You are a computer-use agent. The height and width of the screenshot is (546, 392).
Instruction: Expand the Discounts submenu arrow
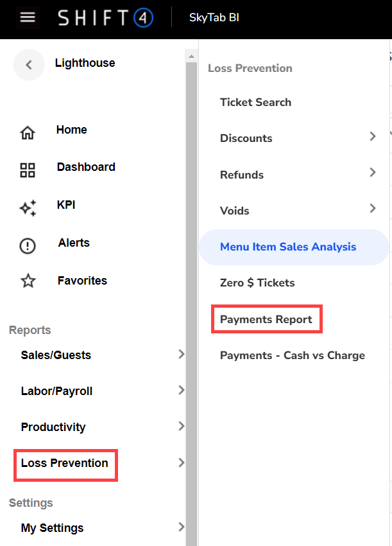click(x=373, y=137)
